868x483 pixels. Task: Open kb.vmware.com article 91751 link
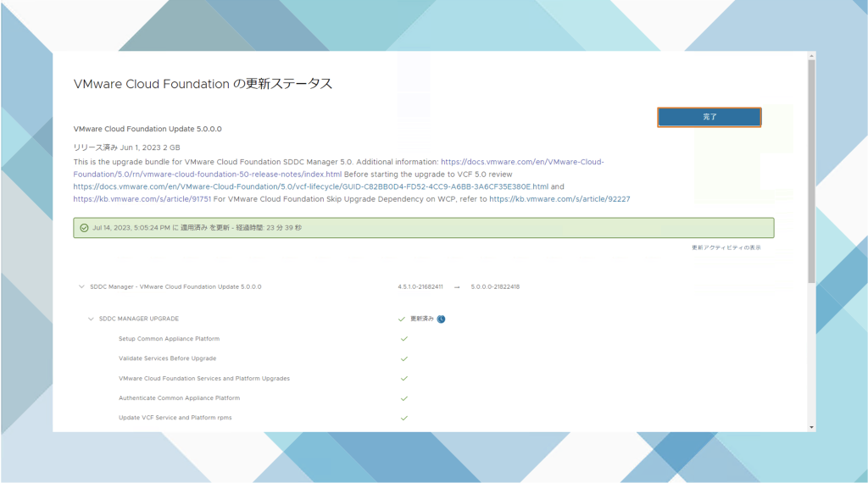(x=142, y=199)
